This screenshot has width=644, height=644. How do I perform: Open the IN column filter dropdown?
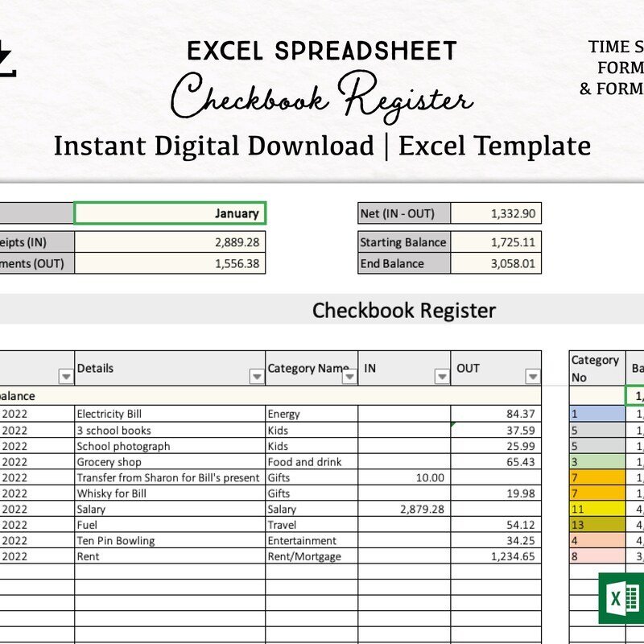tap(442, 375)
